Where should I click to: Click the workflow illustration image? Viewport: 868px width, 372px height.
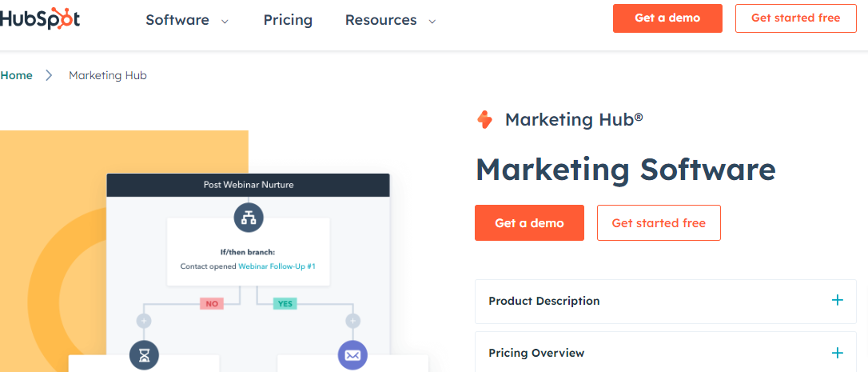pos(216,251)
